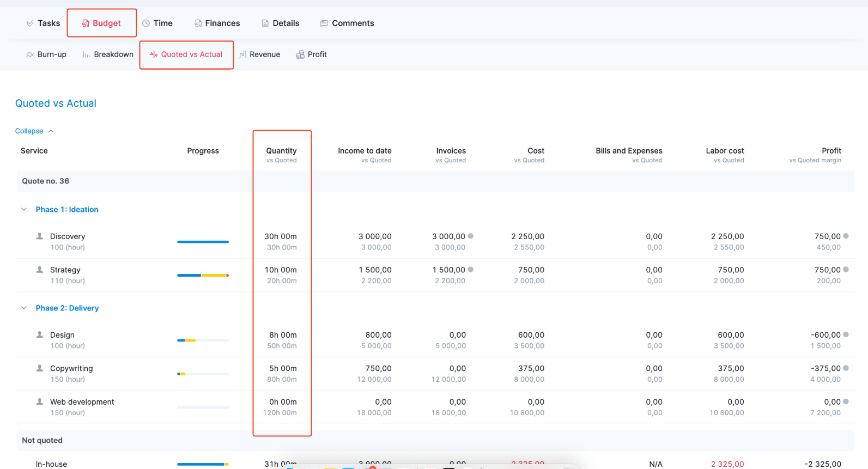Click grey dot beside Strategy invoices 1 500,00
The height and width of the screenshot is (469, 868).
pos(471,270)
